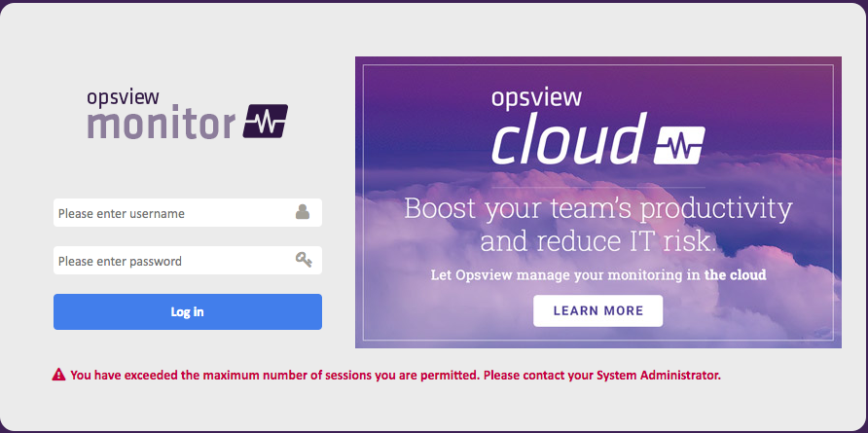Click the username input field

click(187, 213)
